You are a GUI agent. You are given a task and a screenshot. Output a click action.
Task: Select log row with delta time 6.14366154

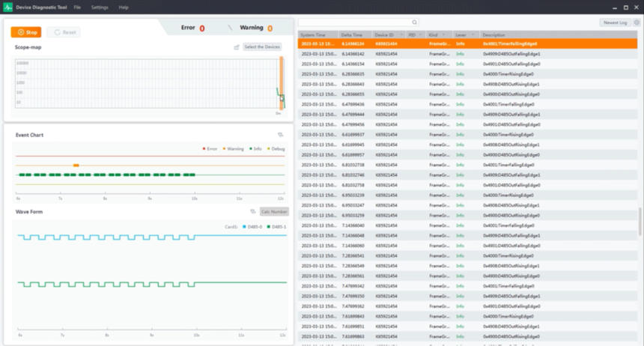pos(467,64)
